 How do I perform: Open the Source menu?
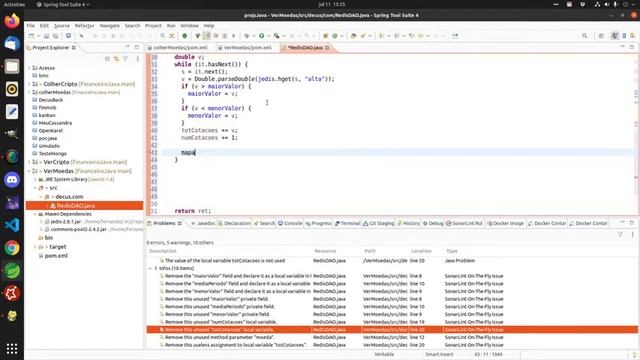click(62, 26)
